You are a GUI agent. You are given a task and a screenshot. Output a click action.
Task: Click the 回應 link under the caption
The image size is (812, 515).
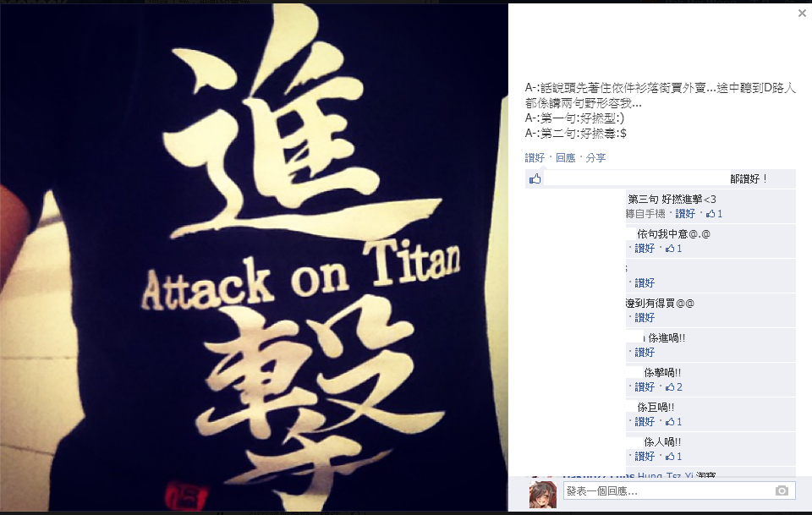click(x=566, y=158)
